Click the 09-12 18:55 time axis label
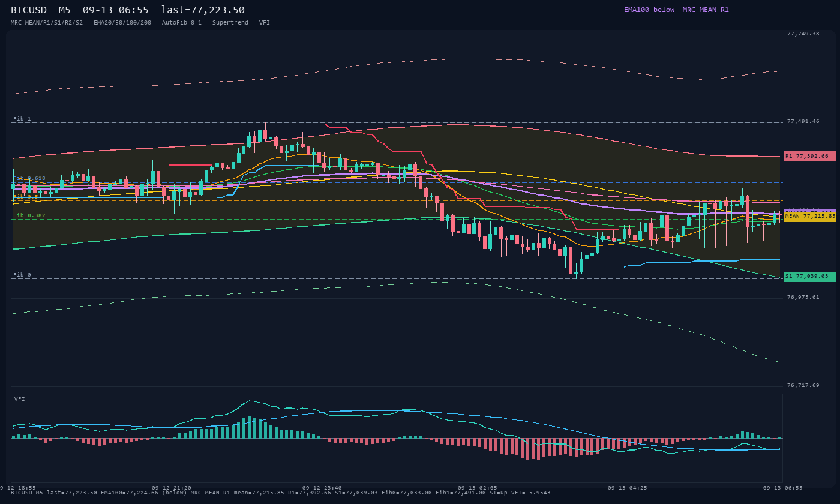 click(x=17, y=488)
